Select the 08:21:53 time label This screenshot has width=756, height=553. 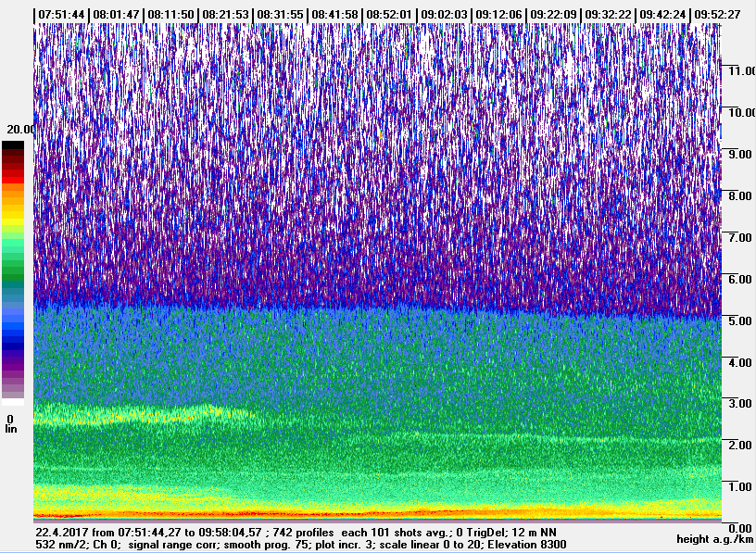(225, 15)
